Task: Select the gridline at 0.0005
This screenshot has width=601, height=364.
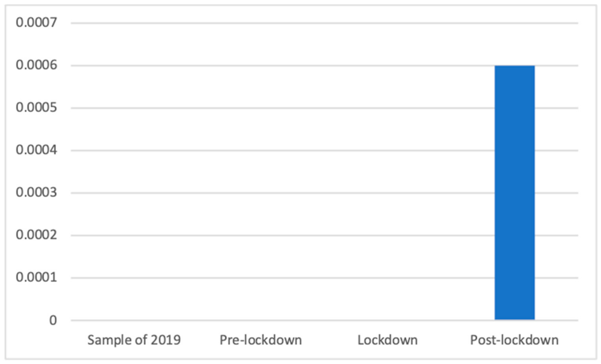Action: [x=324, y=108]
